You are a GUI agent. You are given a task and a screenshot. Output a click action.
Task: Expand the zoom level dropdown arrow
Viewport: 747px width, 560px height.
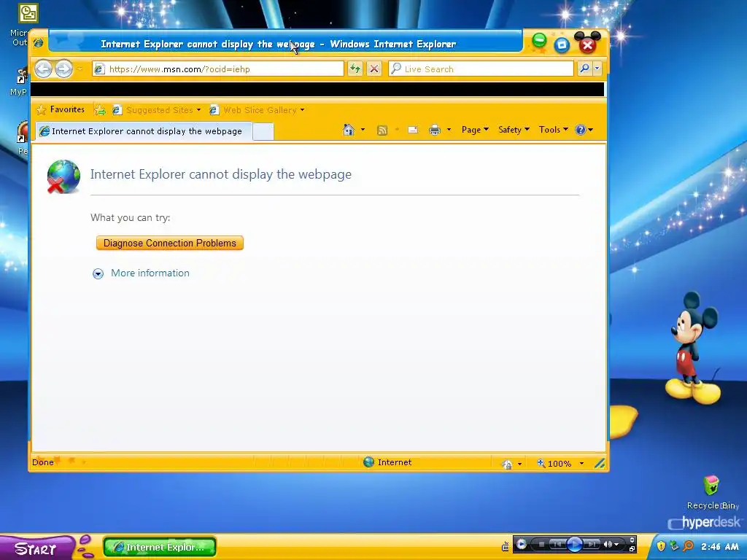pos(581,463)
